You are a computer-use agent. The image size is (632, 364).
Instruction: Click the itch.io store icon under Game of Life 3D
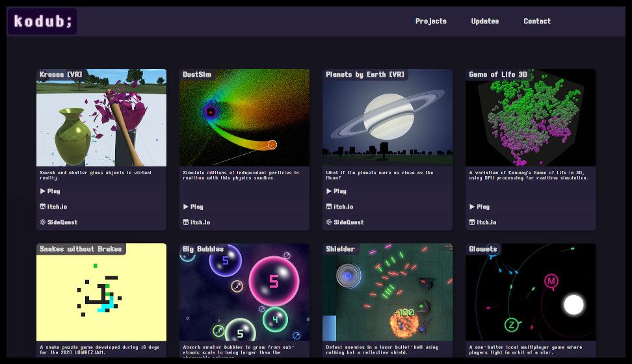(x=471, y=222)
